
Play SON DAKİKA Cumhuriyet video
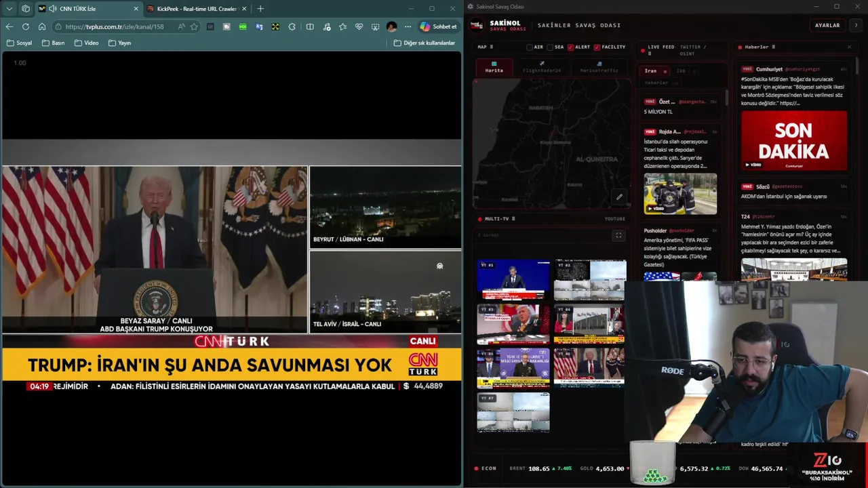pos(794,141)
